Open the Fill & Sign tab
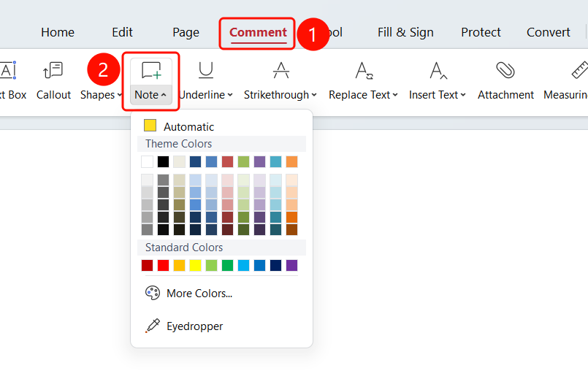The image size is (588, 387). point(405,32)
